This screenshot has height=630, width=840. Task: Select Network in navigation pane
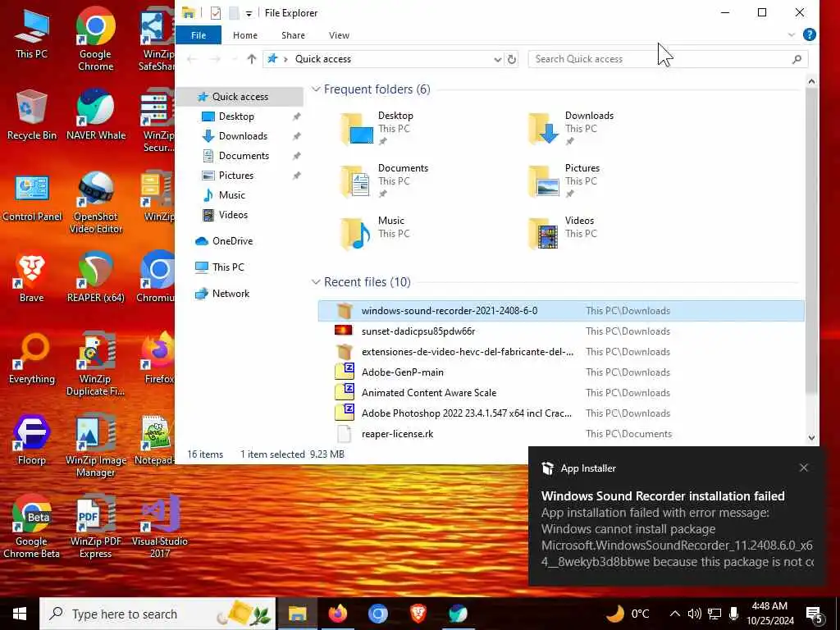(231, 294)
